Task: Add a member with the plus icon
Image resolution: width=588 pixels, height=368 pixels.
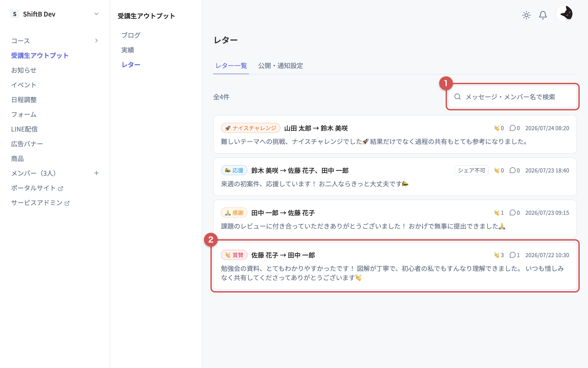Action: (x=96, y=173)
